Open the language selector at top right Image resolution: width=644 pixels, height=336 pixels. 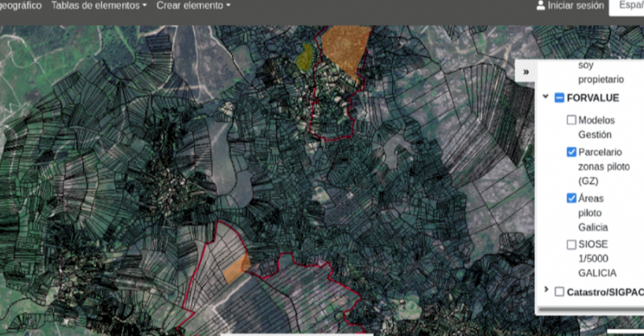pyautogui.click(x=627, y=6)
